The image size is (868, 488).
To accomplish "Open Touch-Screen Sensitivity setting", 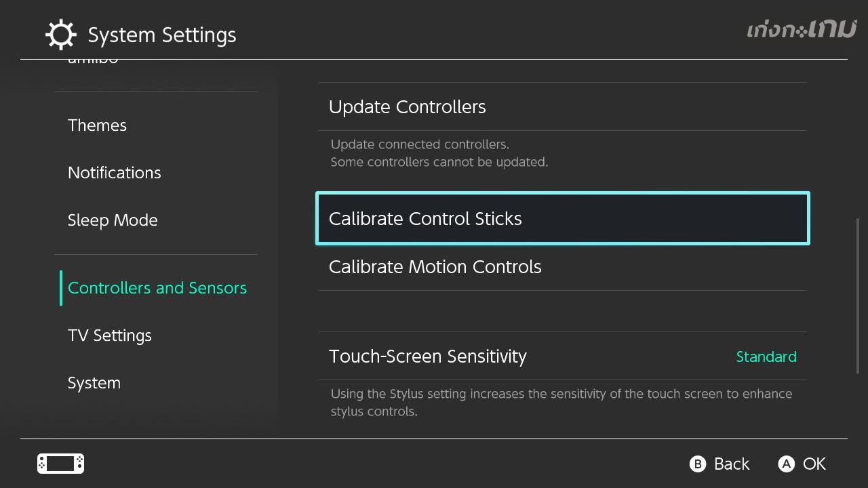I will point(427,357).
